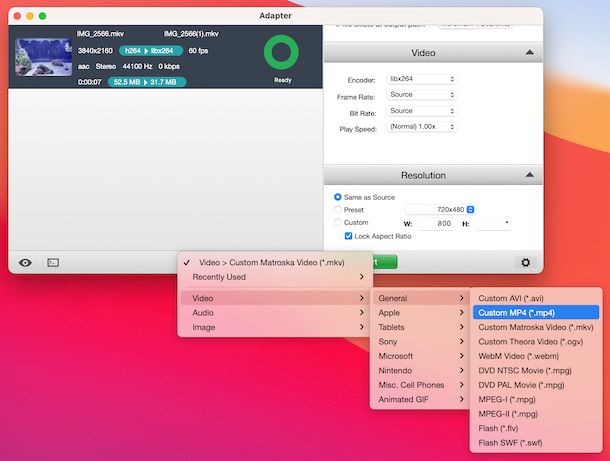Click the settings gear icon

pyautogui.click(x=524, y=262)
